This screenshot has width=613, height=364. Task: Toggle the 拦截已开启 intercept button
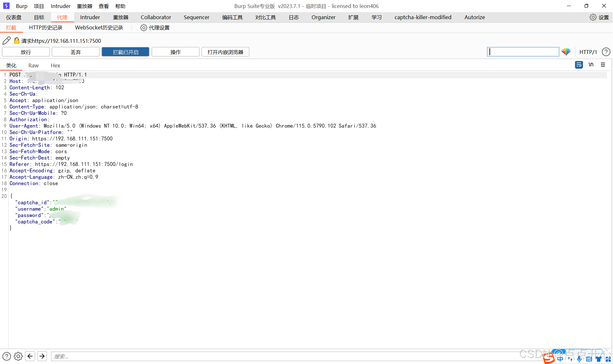pyautogui.click(x=125, y=52)
